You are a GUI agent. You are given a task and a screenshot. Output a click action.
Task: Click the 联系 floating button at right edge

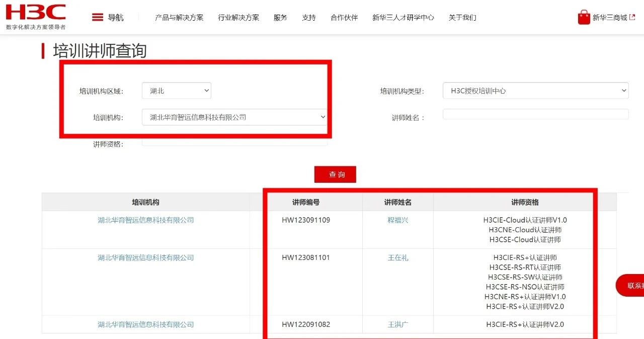coord(630,286)
